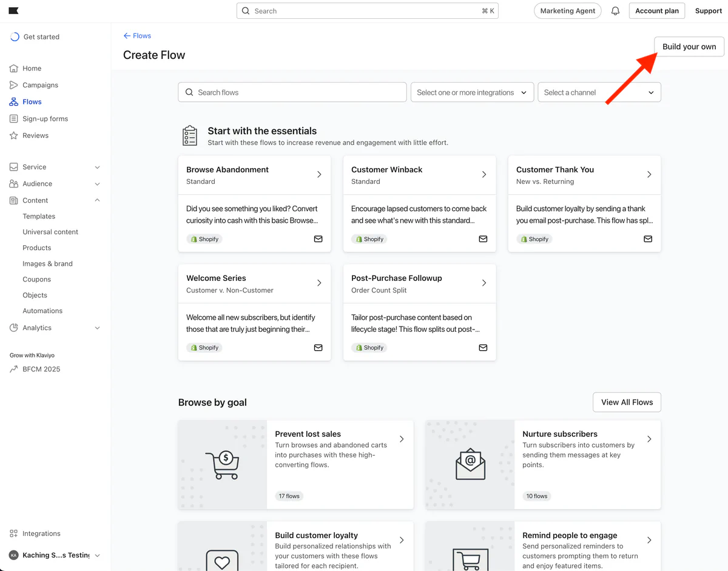Open Welcome Series flow chevron
This screenshot has width=728, height=571.
[x=319, y=283]
